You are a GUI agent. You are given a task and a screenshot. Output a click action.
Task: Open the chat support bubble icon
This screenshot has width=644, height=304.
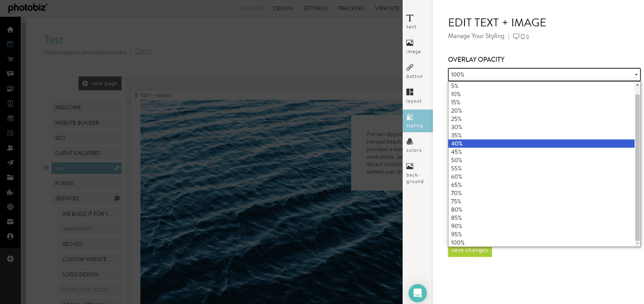click(417, 293)
